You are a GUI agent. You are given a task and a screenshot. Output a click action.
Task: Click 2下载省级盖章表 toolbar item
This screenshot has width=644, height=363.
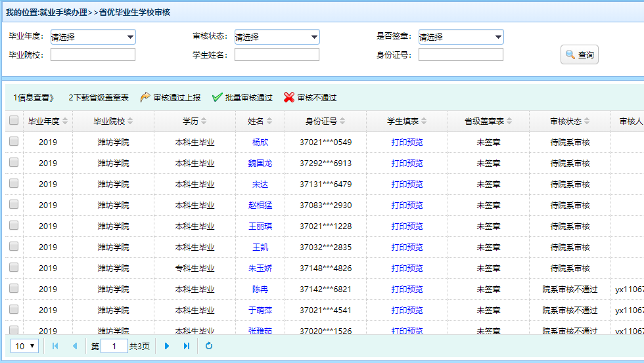point(99,98)
